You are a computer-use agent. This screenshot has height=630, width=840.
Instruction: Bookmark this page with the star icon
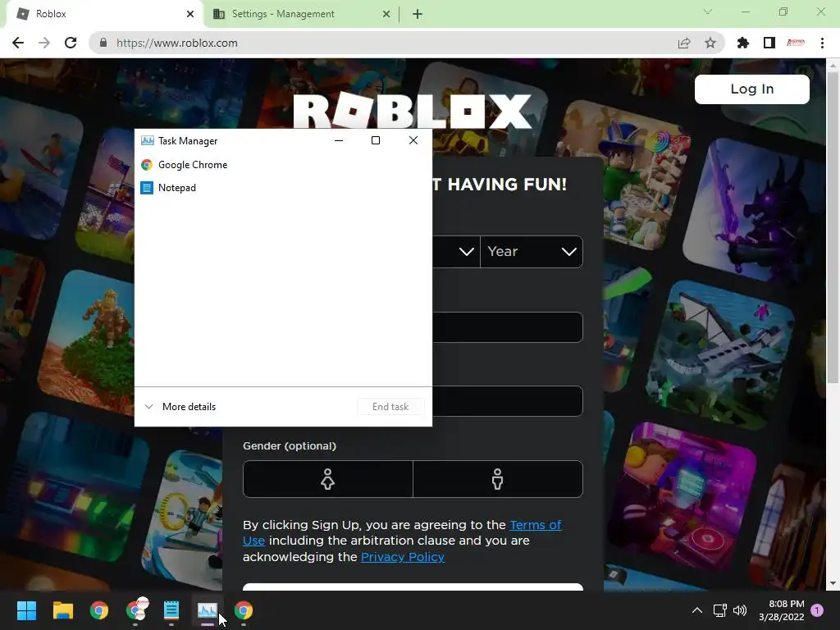tap(710, 43)
